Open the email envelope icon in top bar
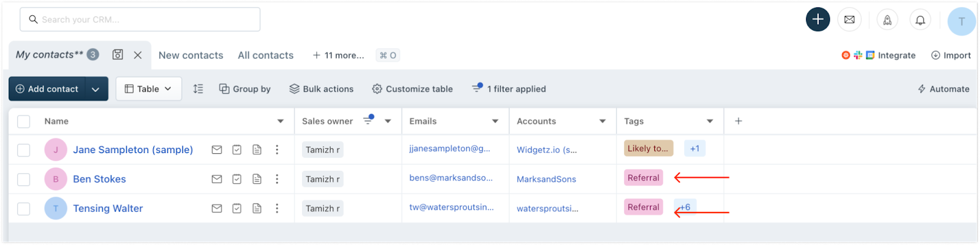The width and height of the screenshot is (980, 245). (x=850, y=20)
